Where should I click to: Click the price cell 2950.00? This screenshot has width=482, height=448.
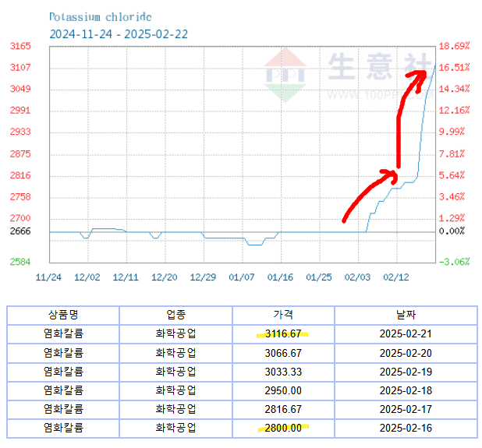283,390
